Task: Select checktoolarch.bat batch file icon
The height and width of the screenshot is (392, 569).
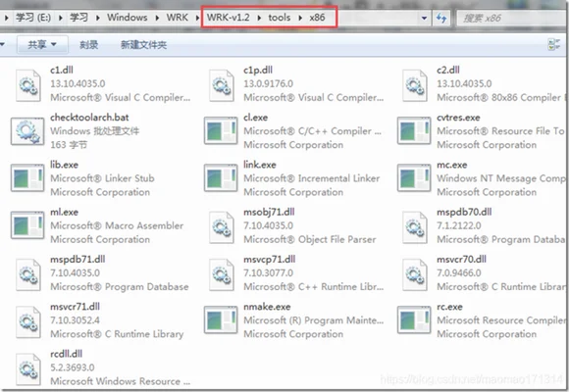Action: pos(27,131)
